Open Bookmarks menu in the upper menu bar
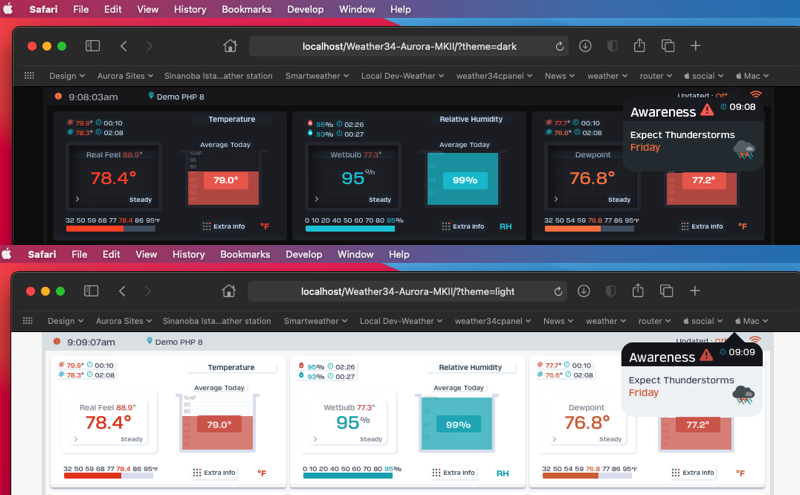The height and width of the screenshot is (495, 800). click(246, 9)
